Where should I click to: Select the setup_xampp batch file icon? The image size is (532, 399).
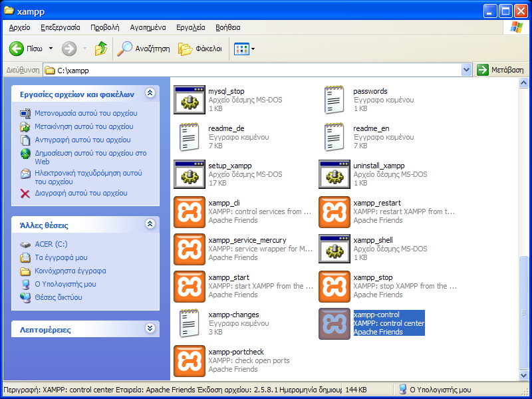pyautogui.click(x=190, y=174)
